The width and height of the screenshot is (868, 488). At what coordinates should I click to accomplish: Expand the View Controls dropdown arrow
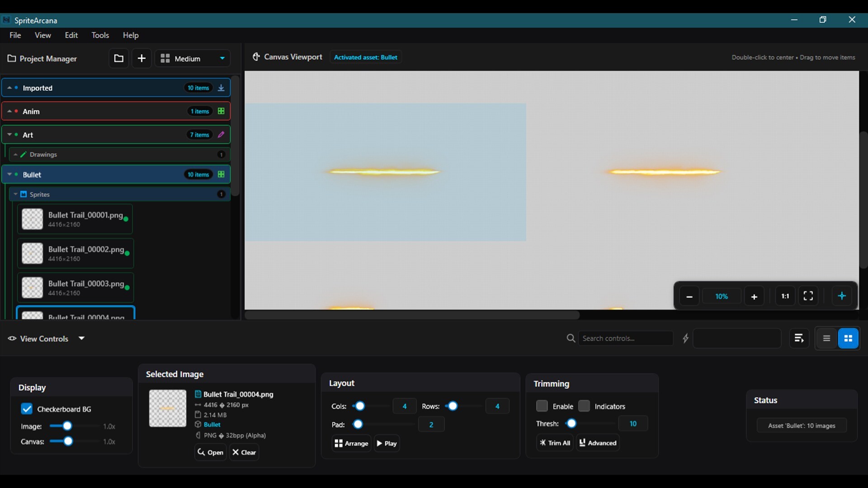click(x=81, y=338)
